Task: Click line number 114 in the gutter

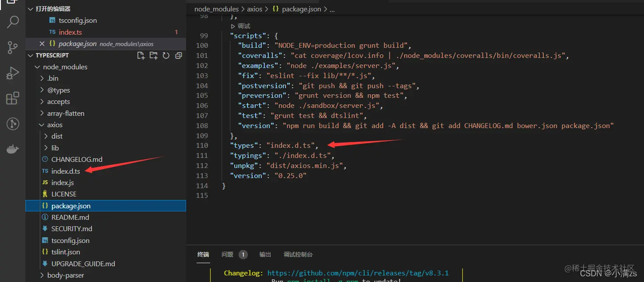Action: coord(202,186)
